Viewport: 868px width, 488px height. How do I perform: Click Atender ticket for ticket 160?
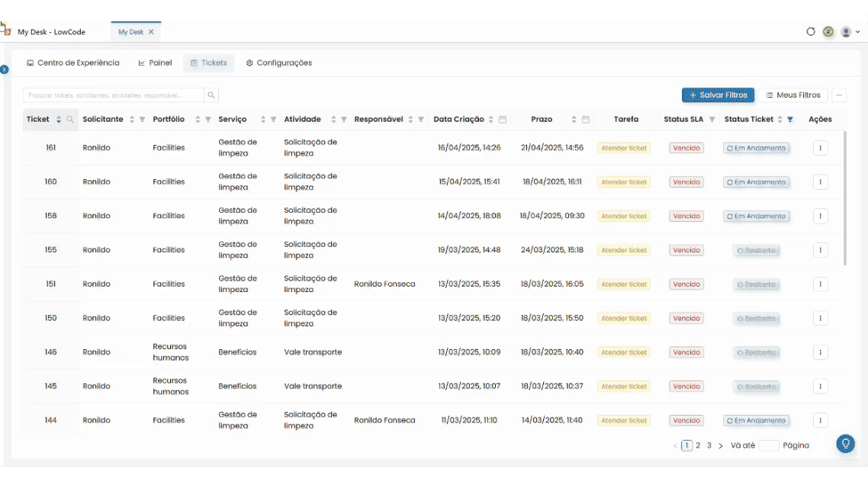pyautogui.click(x=624, y=182)
